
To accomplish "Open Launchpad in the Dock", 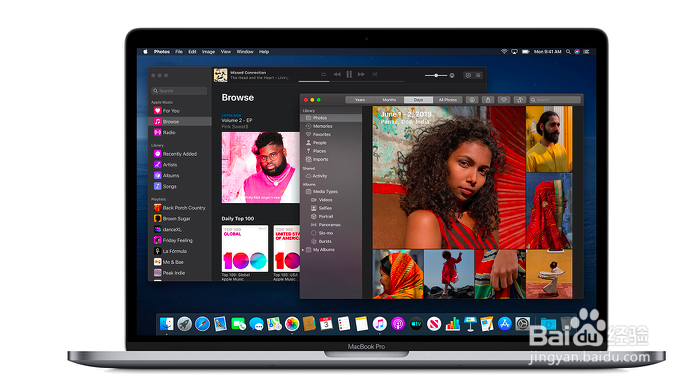I will (185, 324).
